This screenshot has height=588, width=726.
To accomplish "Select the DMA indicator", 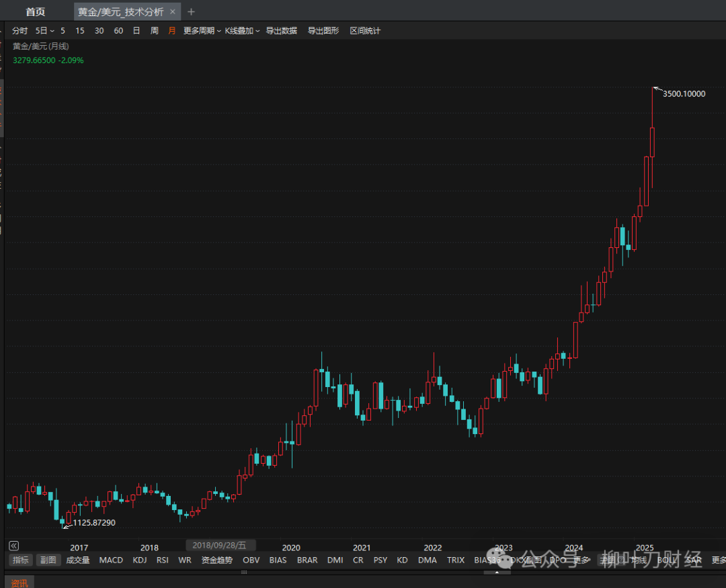I will tap(428, 560).
